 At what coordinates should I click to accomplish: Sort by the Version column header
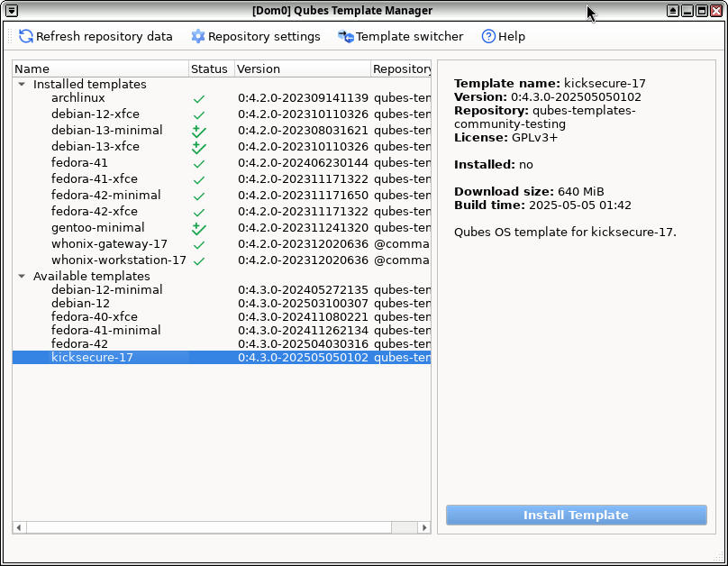coord(303,68)
